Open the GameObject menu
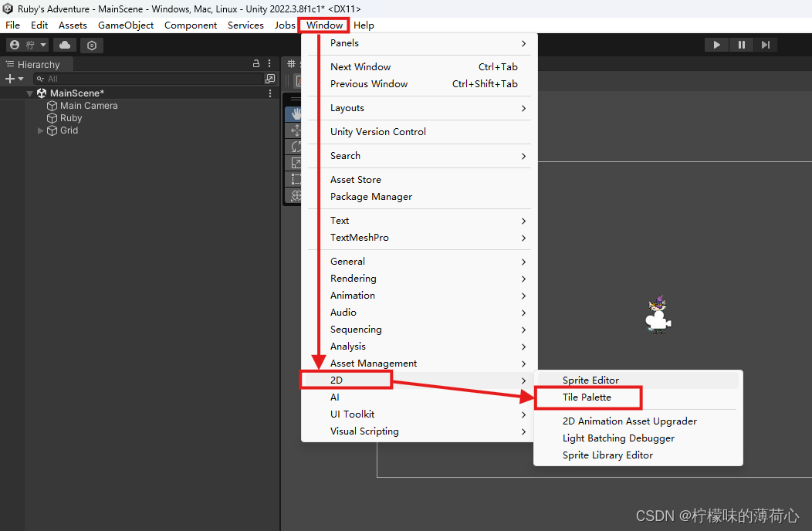 tap(126, 25)
